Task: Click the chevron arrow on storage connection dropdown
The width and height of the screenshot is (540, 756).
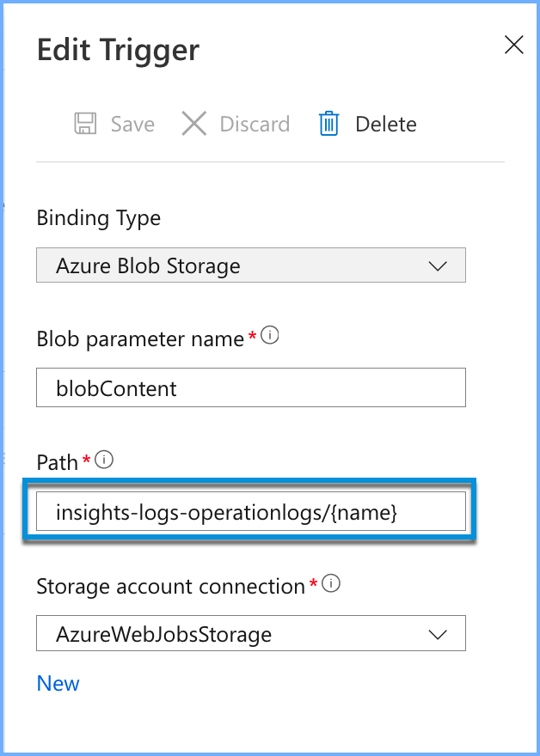Action: (438, 635)
